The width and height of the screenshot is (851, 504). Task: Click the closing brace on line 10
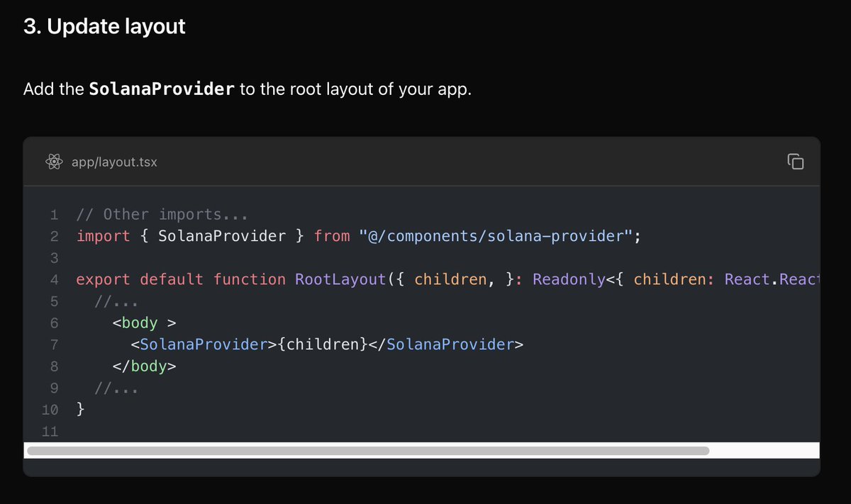80,410
